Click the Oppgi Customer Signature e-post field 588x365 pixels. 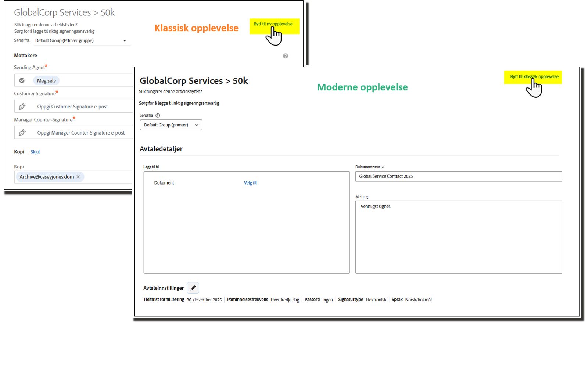click(73, 106)
